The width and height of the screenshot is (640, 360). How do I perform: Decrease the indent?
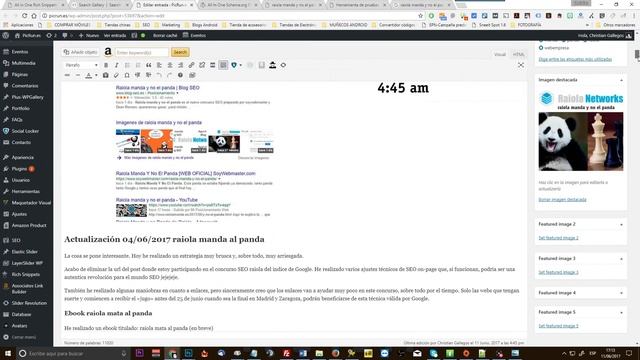coord(138,76)
